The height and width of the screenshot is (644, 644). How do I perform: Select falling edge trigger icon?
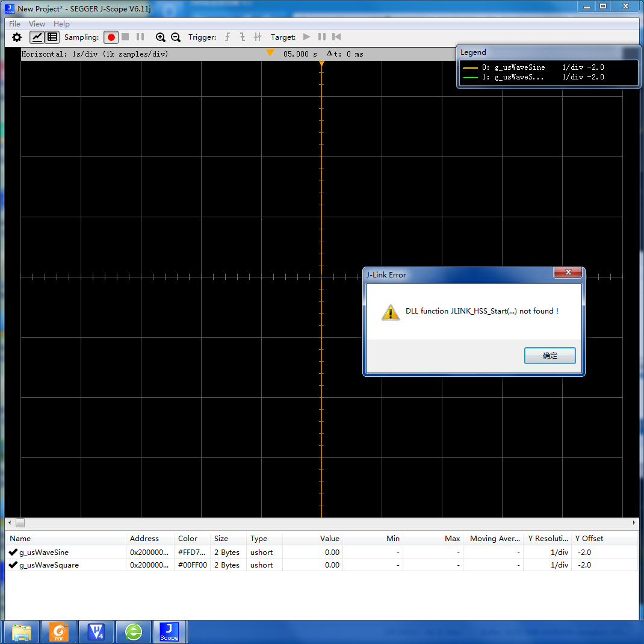click(x=243, y=37)
